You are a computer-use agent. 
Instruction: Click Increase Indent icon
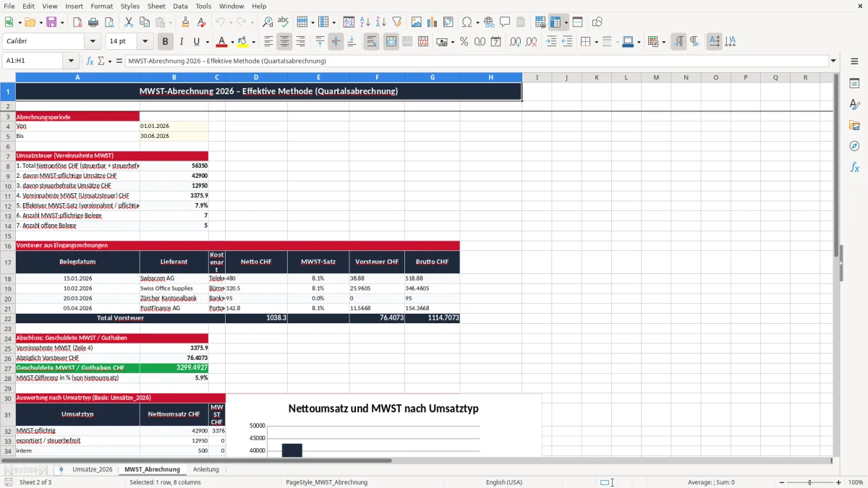point(551,42)
